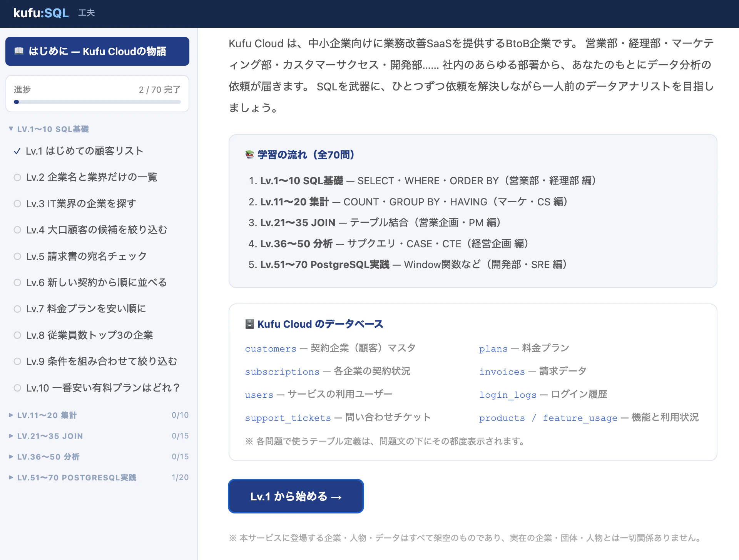Click the book icon in はじめに button
The image size is (739, 560).
click(19, 51)
